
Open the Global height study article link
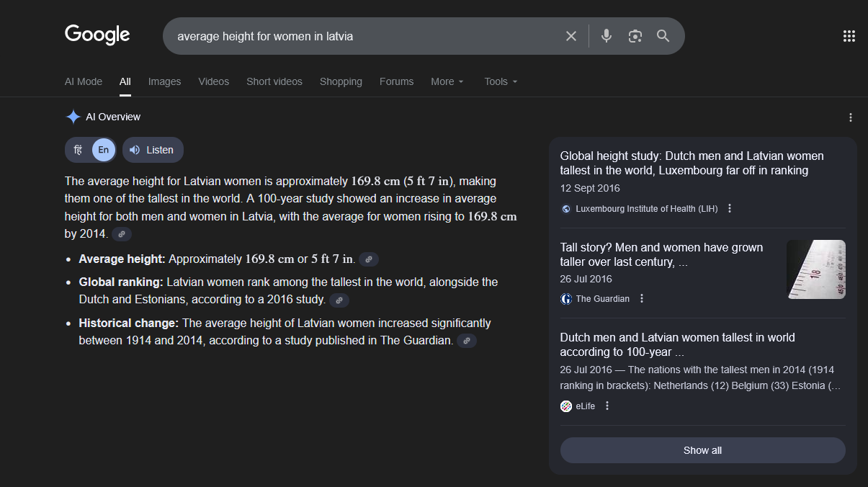[x=692, y=163]
